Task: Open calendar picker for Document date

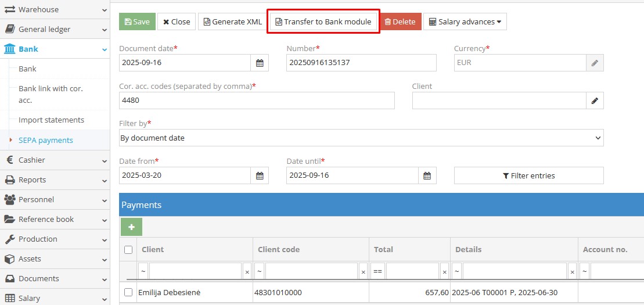Action: [260, 63]
